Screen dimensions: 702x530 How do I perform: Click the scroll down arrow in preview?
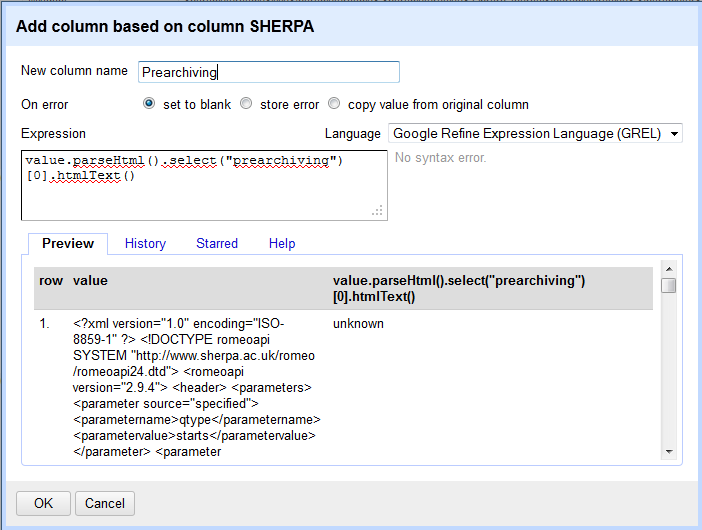(x=669, y=452)
